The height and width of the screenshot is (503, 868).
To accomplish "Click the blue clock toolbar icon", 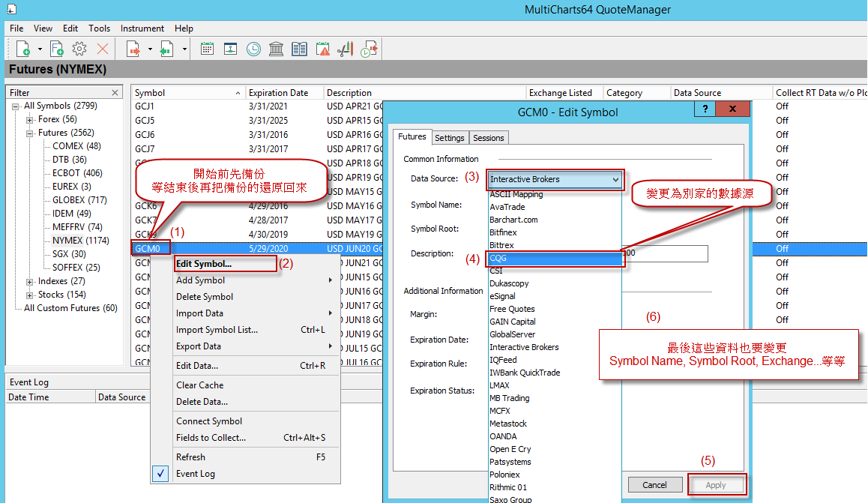I will (x=253, y=49).
